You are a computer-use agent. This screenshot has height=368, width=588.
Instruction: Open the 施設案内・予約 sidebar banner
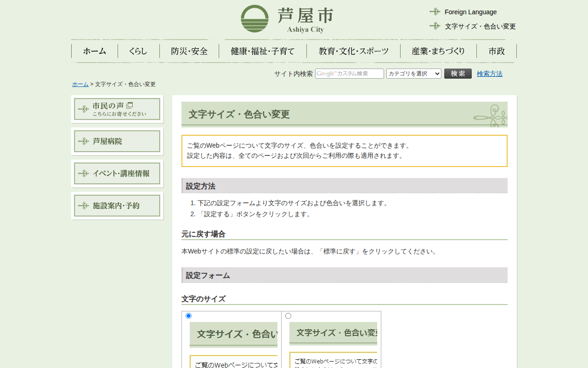117,206
